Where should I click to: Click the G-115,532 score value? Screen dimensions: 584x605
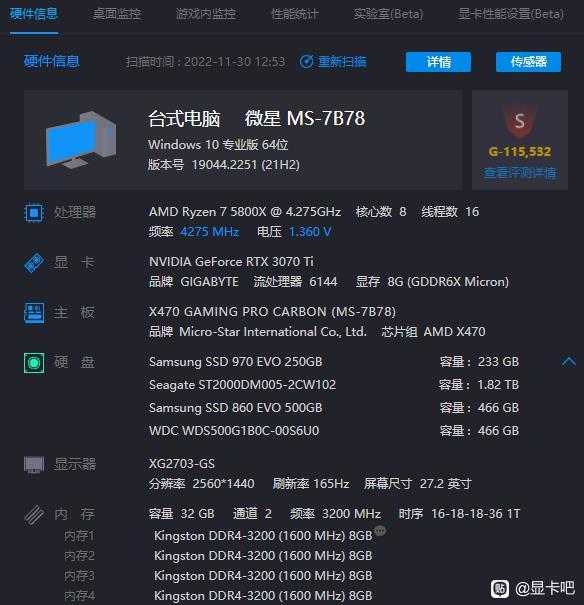click(520, 152)
